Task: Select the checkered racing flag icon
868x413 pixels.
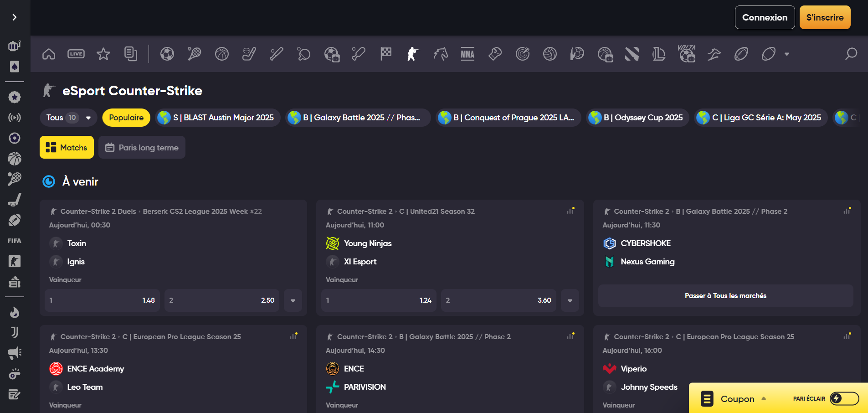Action: click(x=386, y=54)
